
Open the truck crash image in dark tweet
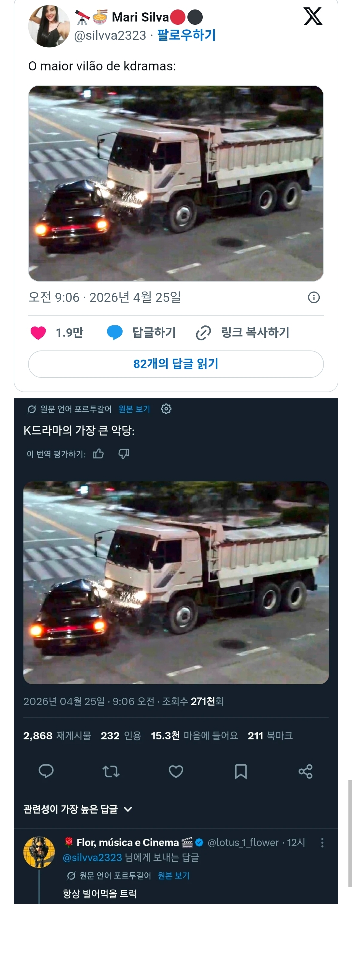tap(176, 583)
